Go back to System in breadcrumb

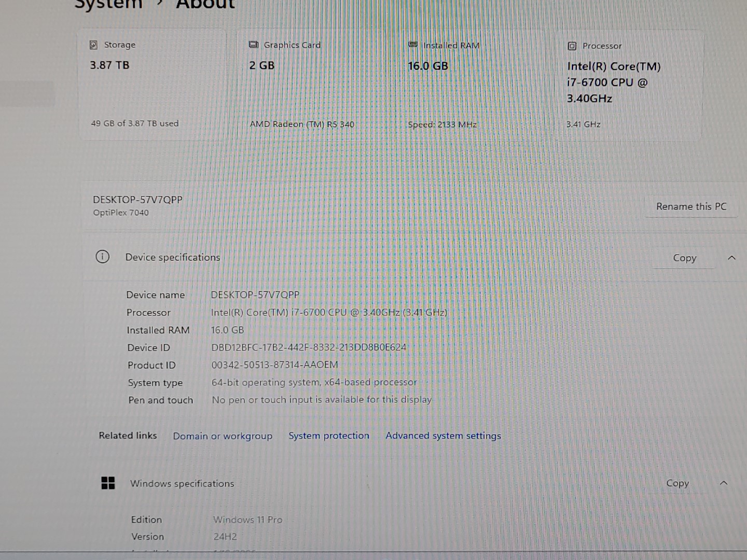pos(108,4)
